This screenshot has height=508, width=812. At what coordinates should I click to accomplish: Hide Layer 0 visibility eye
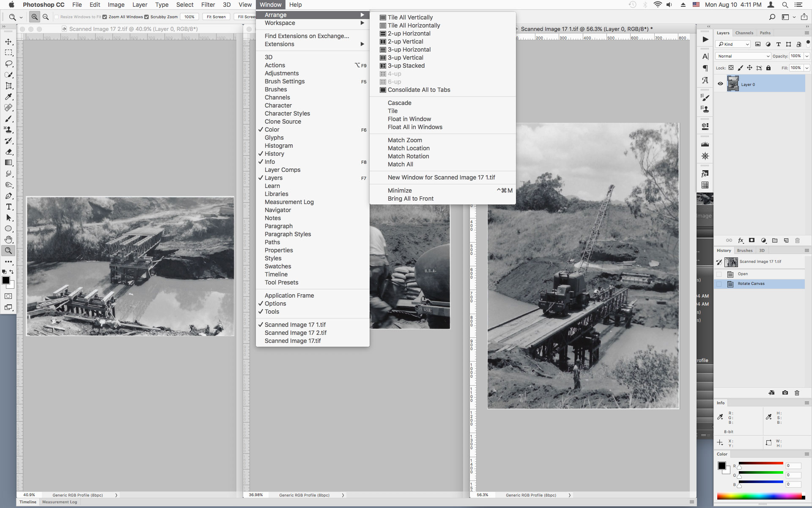(x=721, y=84)
